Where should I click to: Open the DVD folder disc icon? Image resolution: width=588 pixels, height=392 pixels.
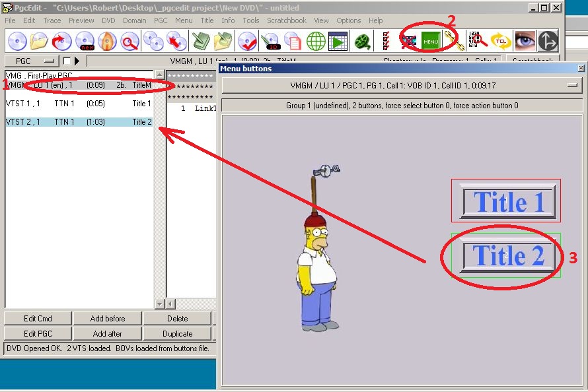point(39,41)
